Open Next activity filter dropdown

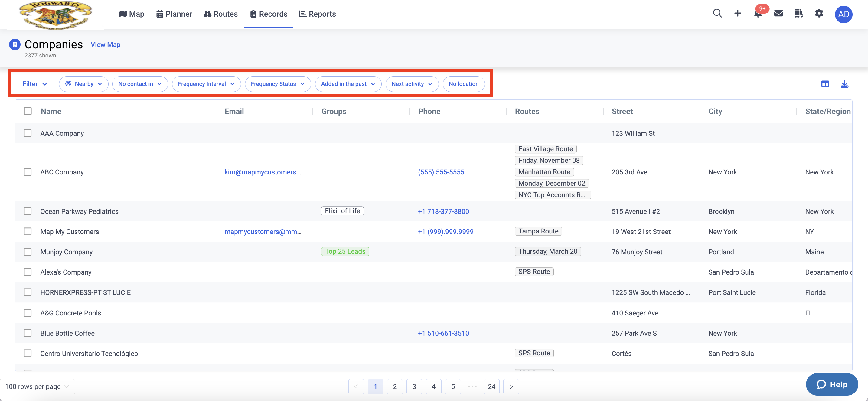(x=412, y=84)
